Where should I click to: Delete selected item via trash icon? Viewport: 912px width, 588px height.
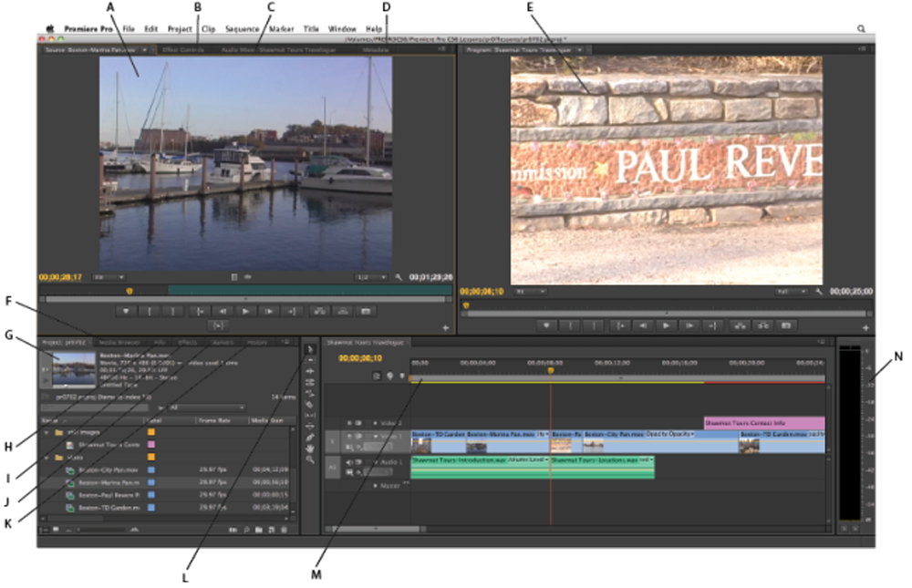(x=285, y=530)
